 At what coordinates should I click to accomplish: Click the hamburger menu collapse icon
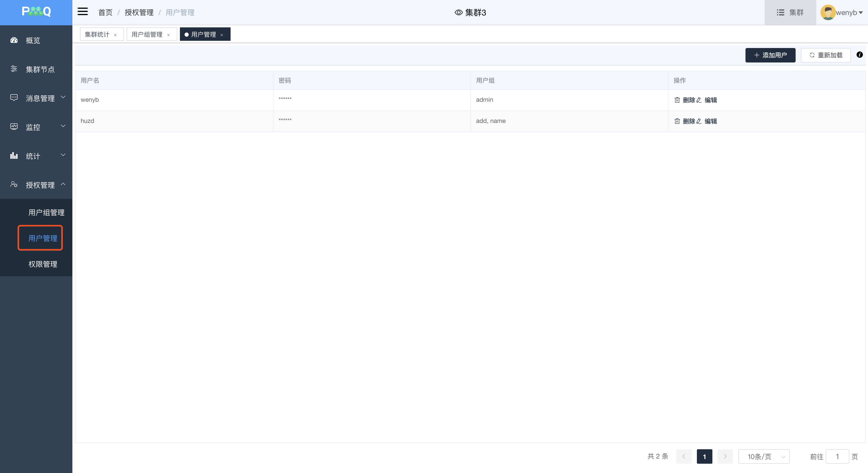82,12
